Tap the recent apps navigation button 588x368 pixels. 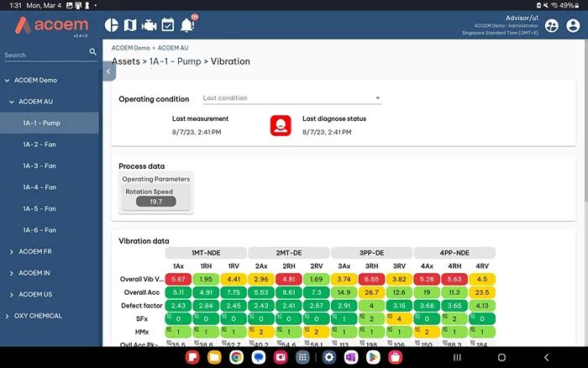click(x=457, y=357)
